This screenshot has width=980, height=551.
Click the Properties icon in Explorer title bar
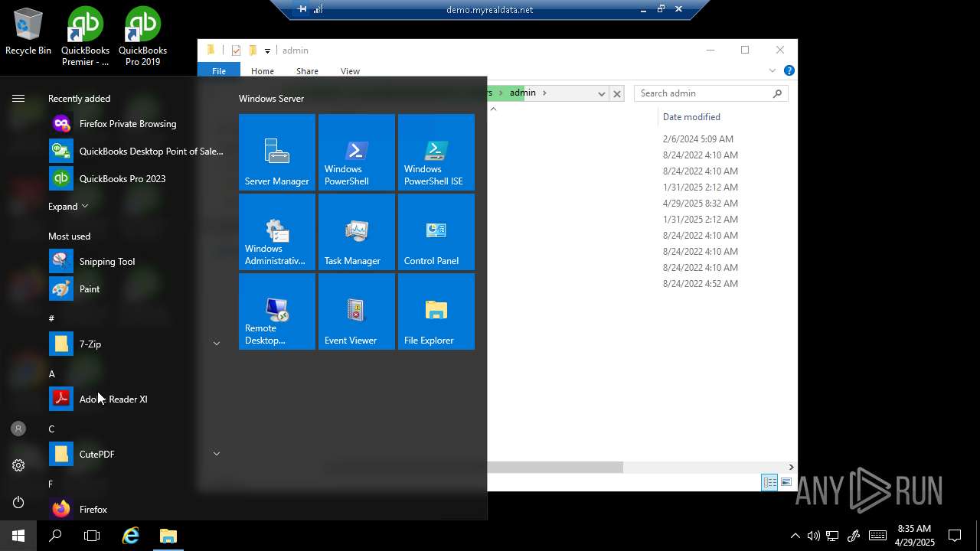[x=236, y=51]
